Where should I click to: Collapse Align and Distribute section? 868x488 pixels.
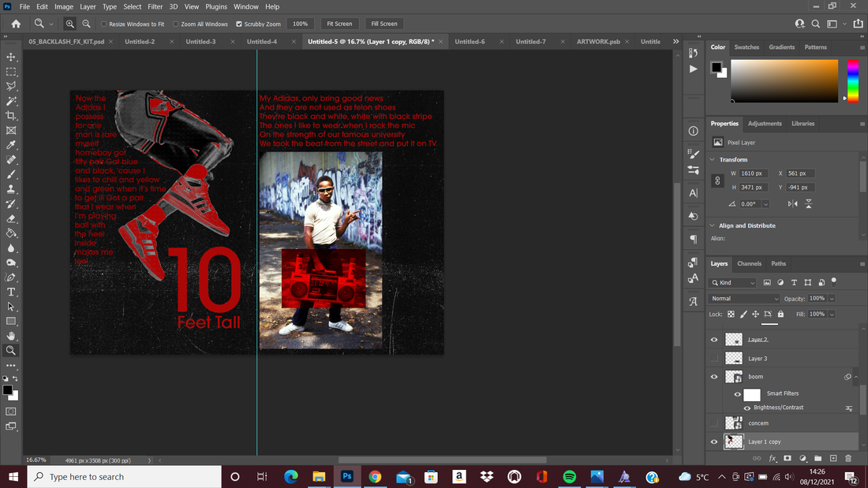713,225
